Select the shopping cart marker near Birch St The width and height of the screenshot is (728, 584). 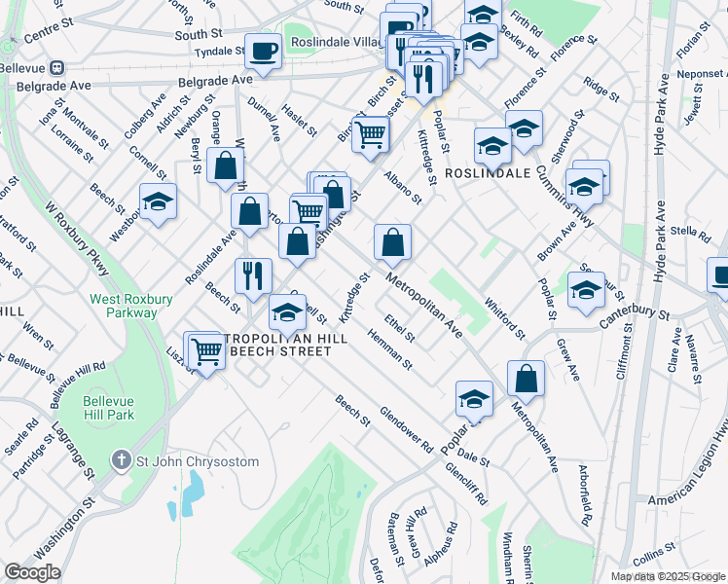(371, 138)
